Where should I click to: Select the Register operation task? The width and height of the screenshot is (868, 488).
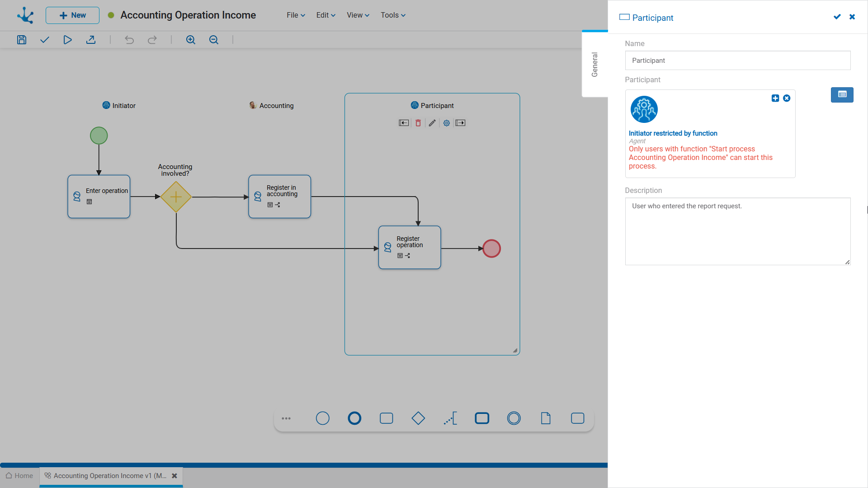click(x=410, y=248)
